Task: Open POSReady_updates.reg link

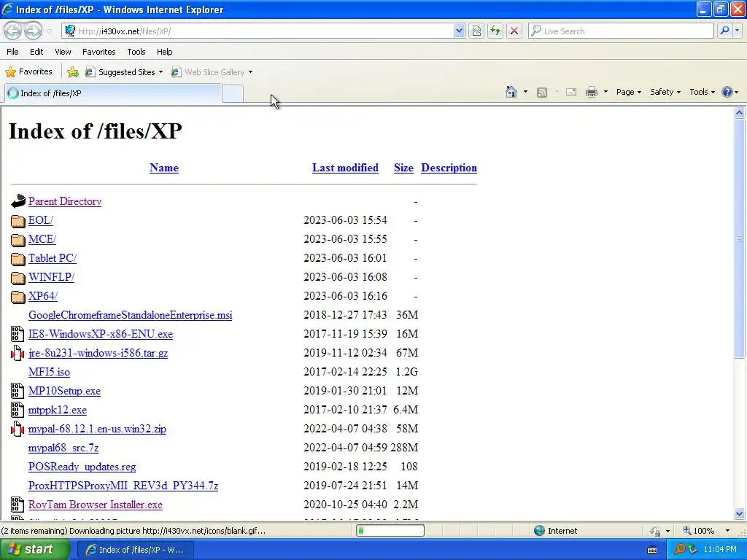Action: point(82,467)
